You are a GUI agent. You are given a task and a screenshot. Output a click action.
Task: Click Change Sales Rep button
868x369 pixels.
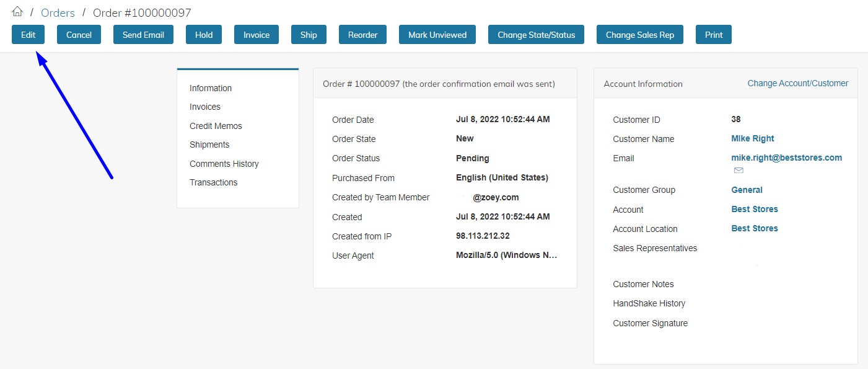click(x=640, y=35)
